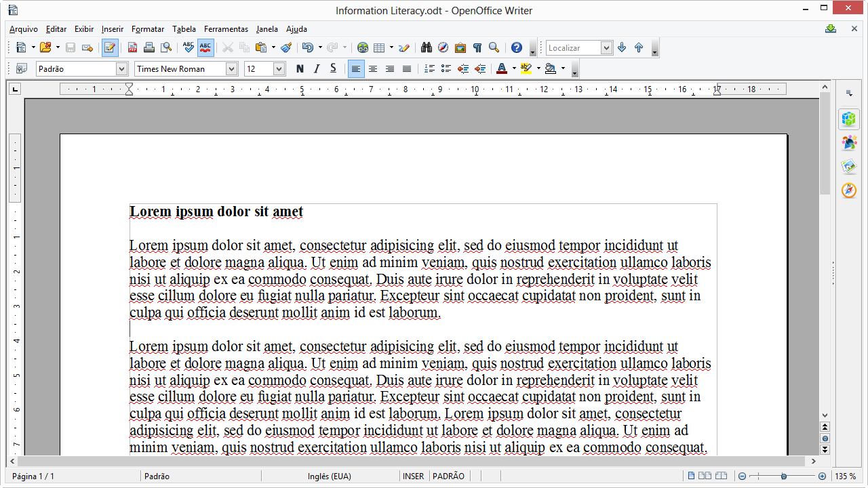Apply yellow Highlighting color

(x=526, y=68)
